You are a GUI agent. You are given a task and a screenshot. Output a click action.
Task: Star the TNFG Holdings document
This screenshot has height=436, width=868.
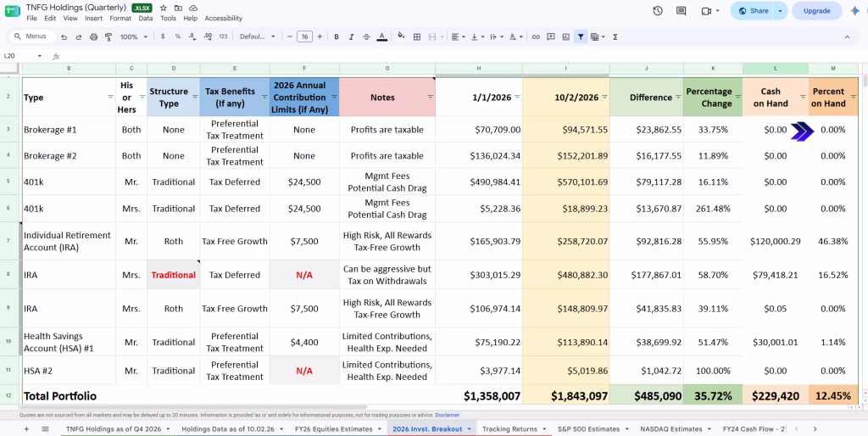(163, 8)
